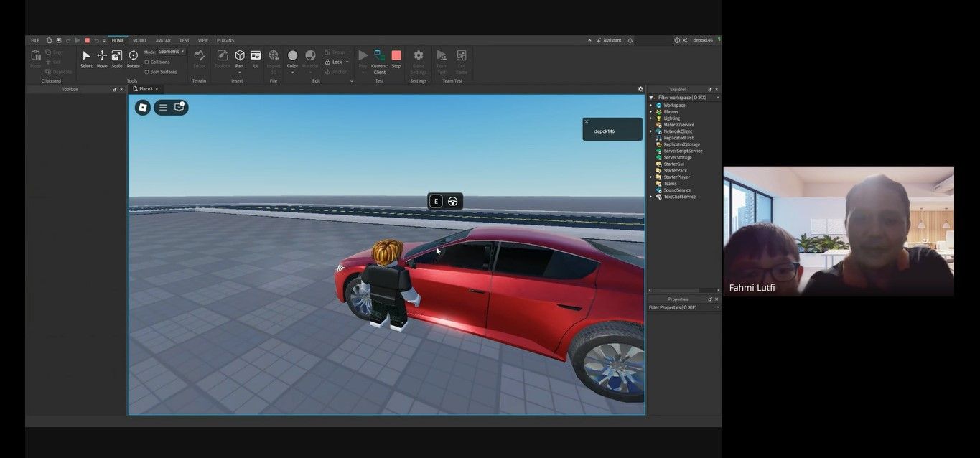The height and width of the screenshot is (458, 980).
Task: Open the Terrain Editor
Action: pos(199,59)
